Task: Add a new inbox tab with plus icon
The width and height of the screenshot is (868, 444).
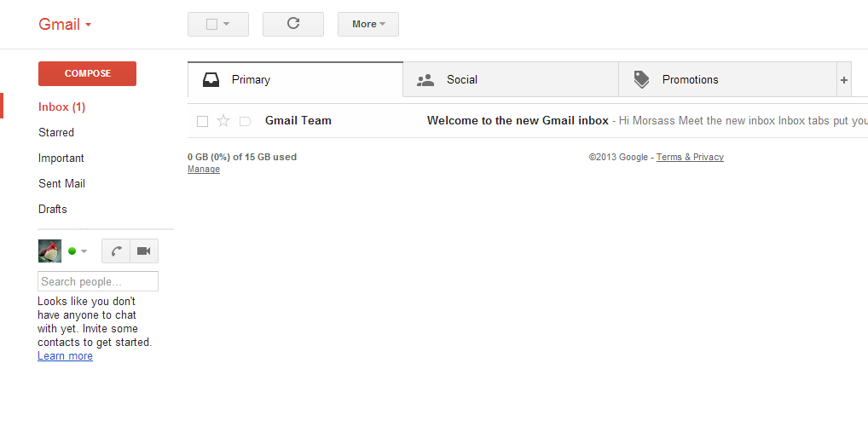Action: point(843,80)
